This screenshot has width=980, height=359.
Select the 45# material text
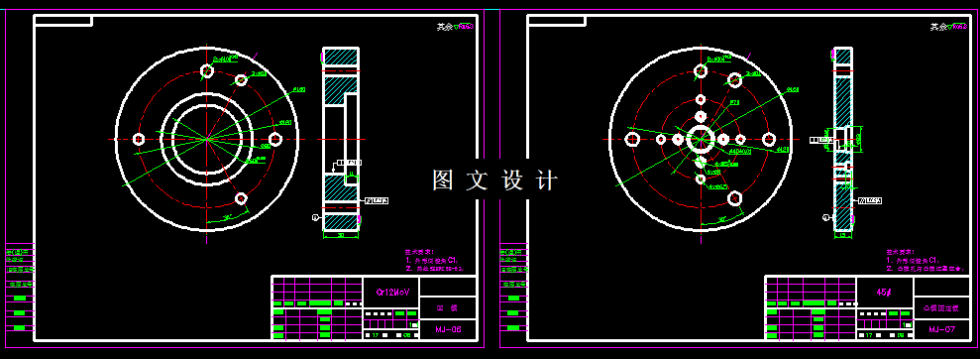(x=883, y=293)
